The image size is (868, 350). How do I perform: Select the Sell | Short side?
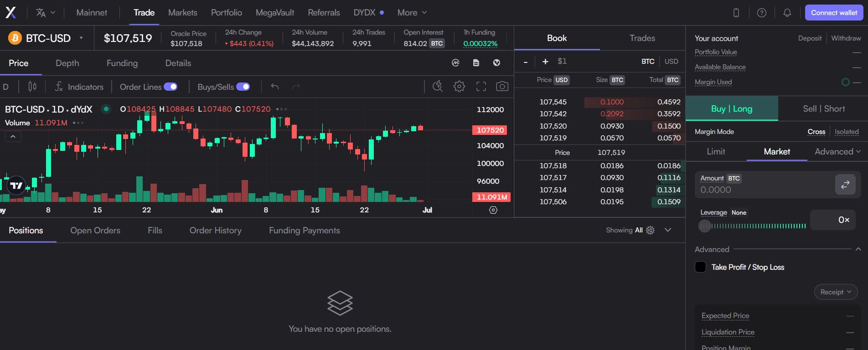click(x=823, y=108)
